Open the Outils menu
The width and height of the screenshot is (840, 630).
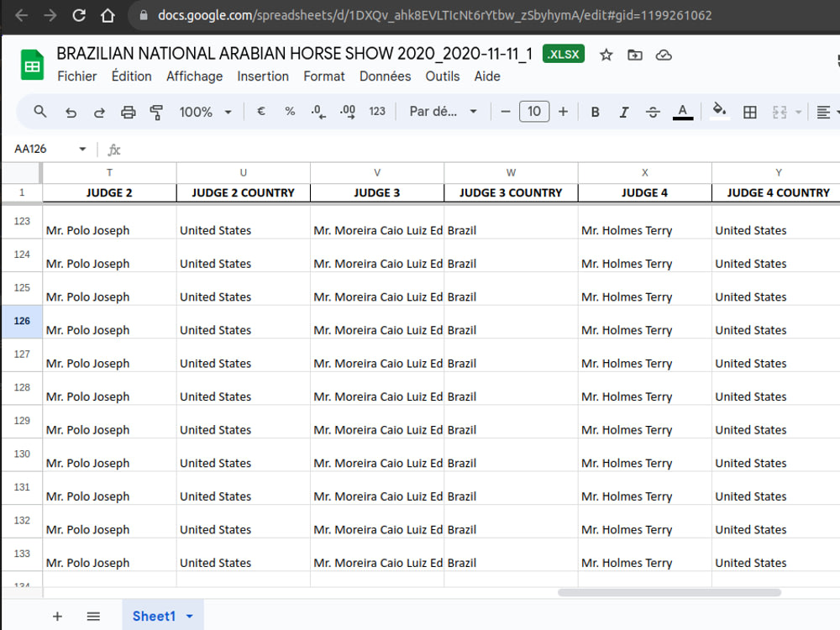[x=443, y=76]
